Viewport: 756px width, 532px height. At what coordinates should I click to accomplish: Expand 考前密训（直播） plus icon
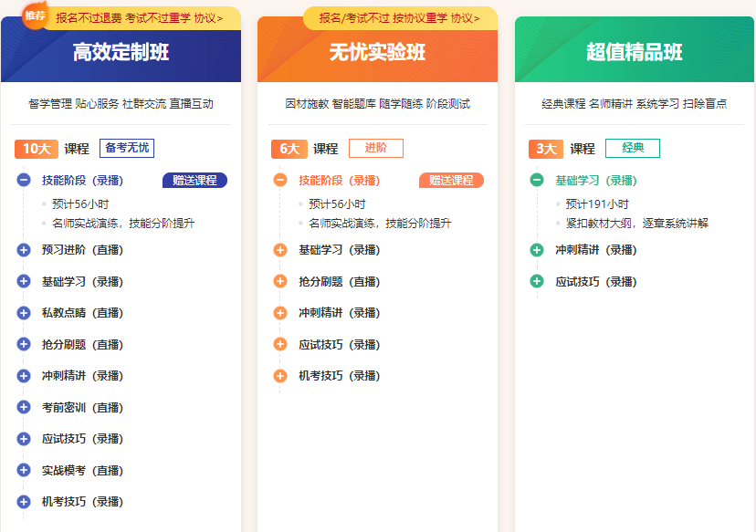coord(24,407)
